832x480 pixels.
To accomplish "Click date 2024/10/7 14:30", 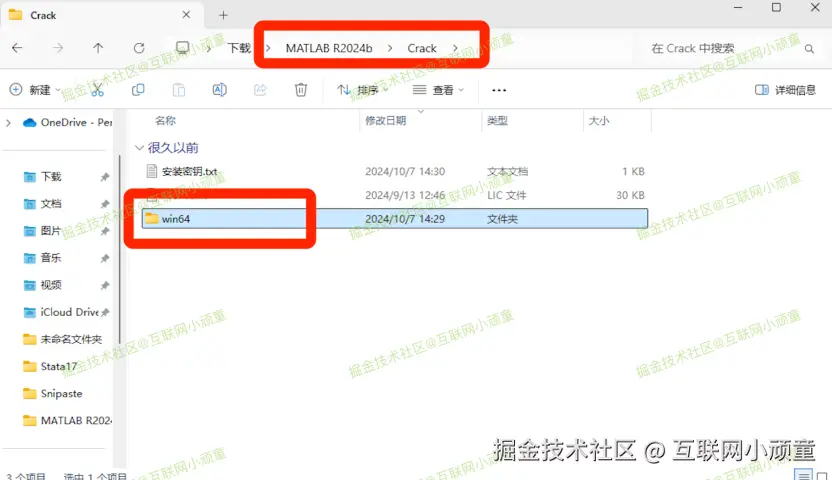I will pos(405,171).
